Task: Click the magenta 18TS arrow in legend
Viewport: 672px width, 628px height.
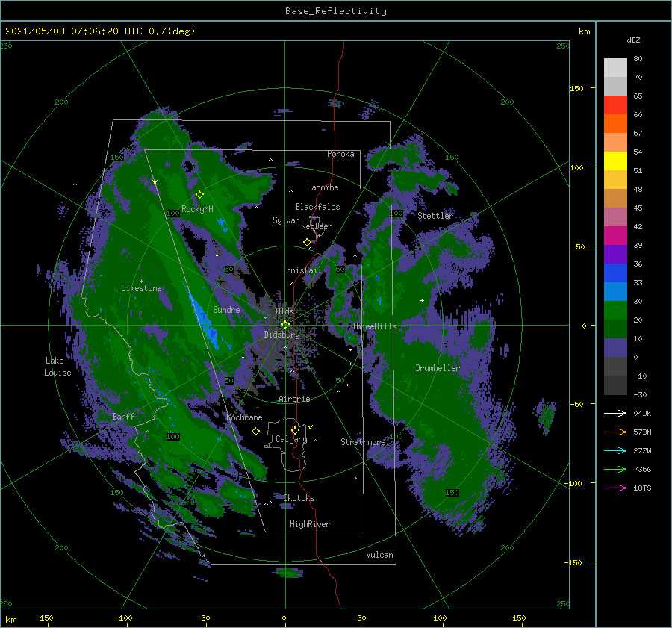Action: tap(615, 488)
